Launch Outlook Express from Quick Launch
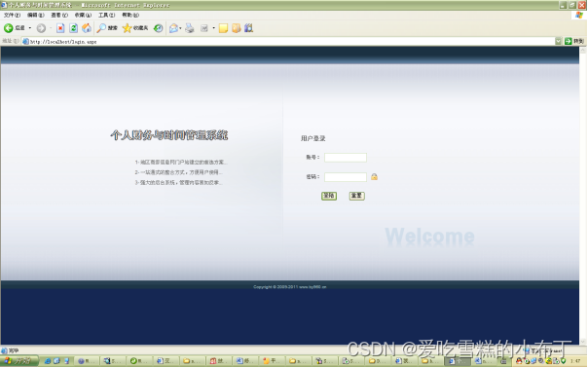 (x=57, y=361)
